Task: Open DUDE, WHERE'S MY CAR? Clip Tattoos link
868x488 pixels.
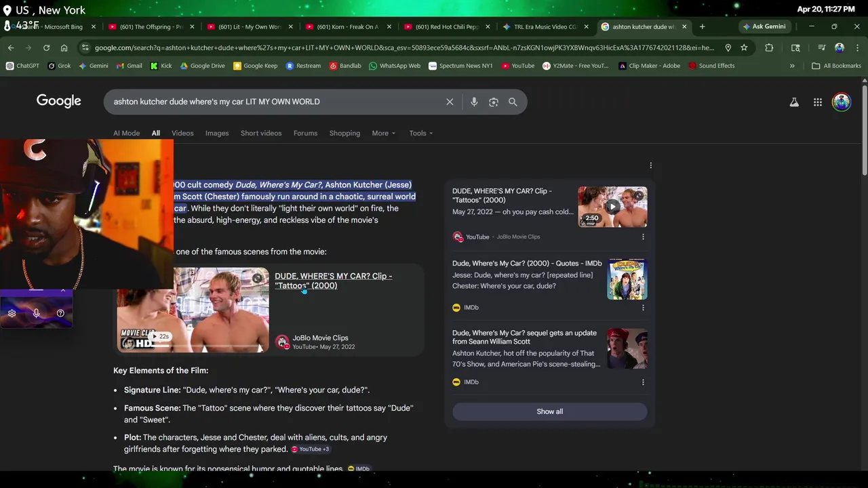Action: pyautogui.click(x=333, y=281)
